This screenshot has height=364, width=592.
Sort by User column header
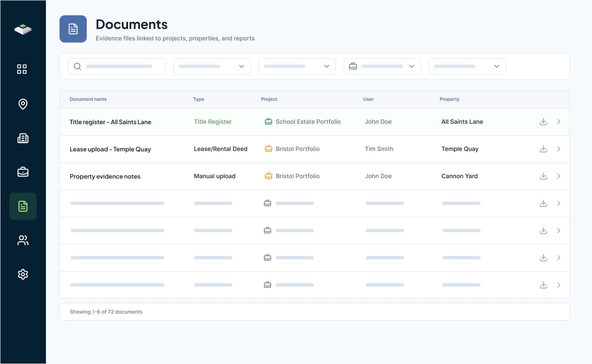(368, 99)
